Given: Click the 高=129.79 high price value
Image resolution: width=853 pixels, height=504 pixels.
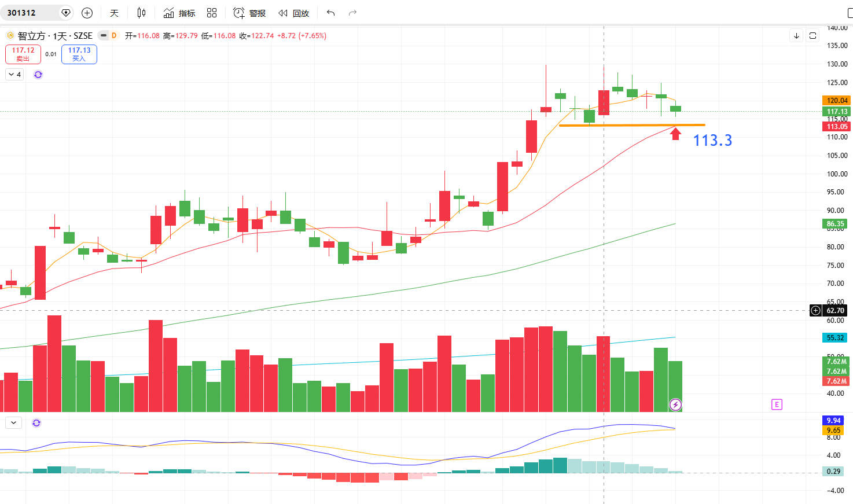Looking at the screenshot, I should pos(181,36).
